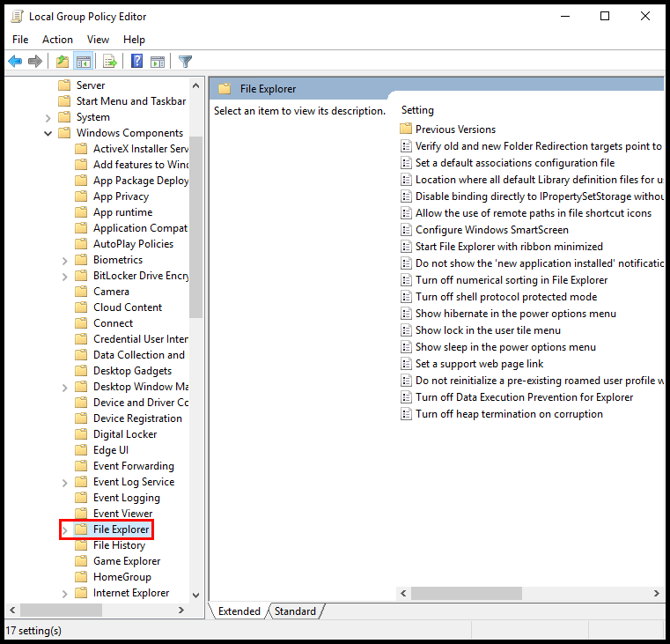The height and width of the screenshot is (644, 670).
Task: Select the File History tree item
Action: (119, 545)
